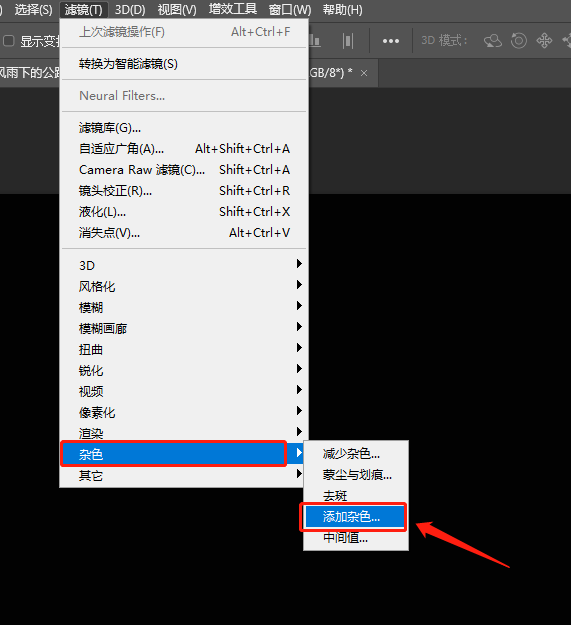Expand the 杂色 submenu
The width and height of the screenshot is (571, 625).
[184, 454]
